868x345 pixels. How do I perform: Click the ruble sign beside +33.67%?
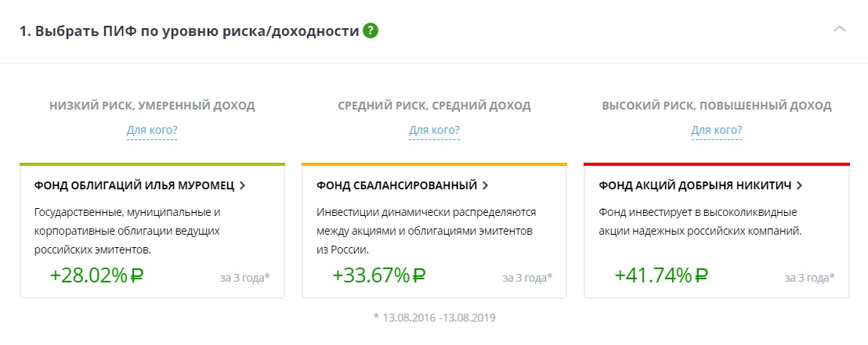point(418,275)
